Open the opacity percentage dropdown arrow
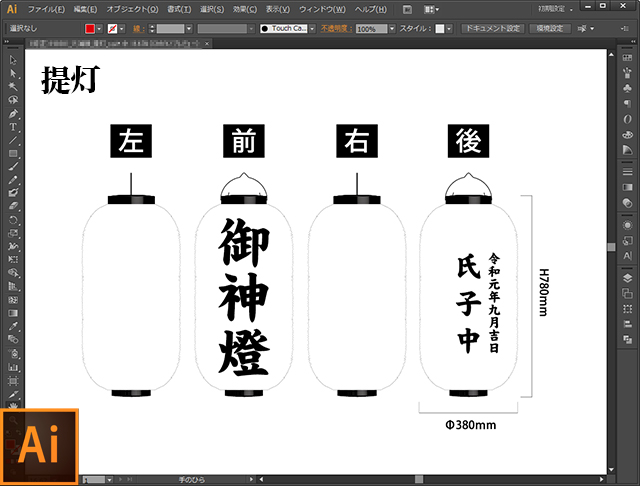640x486 pixels. click(392, 29)
